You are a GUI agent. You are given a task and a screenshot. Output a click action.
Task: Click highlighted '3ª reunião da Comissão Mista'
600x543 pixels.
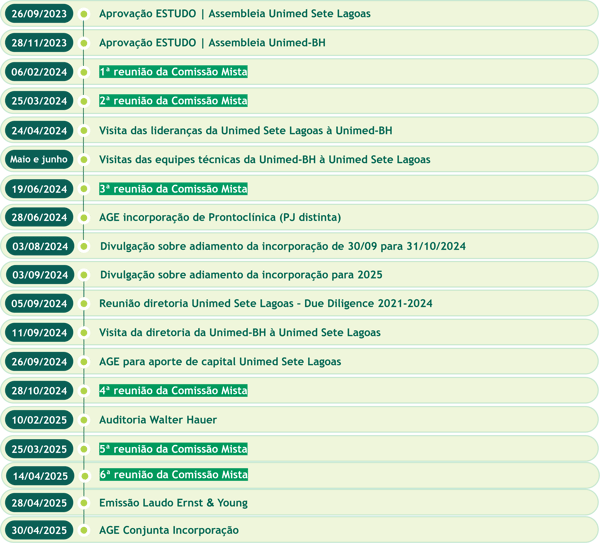pyautogui.click(x=173, y=189)
